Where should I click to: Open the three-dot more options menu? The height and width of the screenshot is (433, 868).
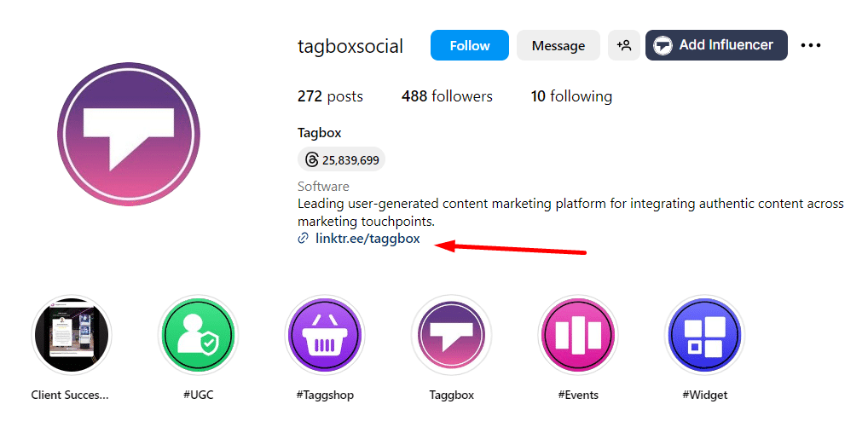click(810, 45)
